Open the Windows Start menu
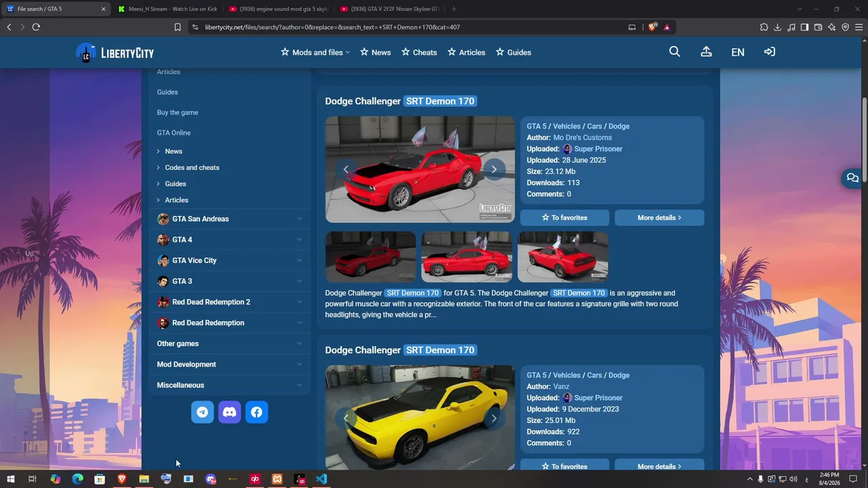868x488 pixels. [x=11, y=479]
